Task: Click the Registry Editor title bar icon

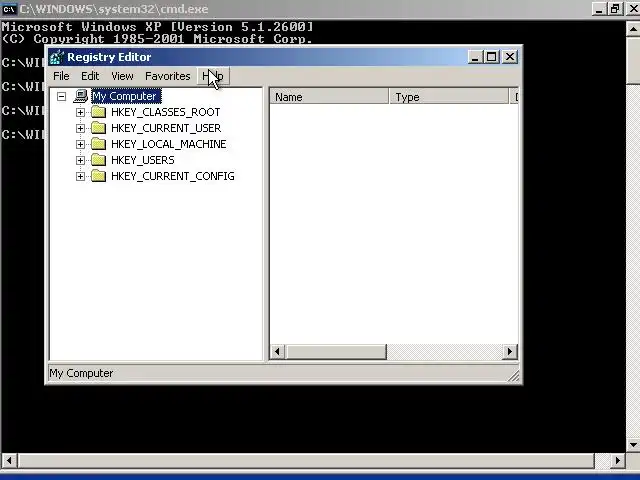Action: coord(57,57)
